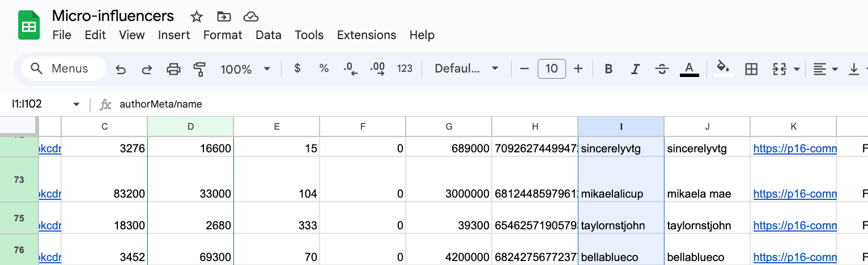Star the Micro-influencers document

point(197,16)
